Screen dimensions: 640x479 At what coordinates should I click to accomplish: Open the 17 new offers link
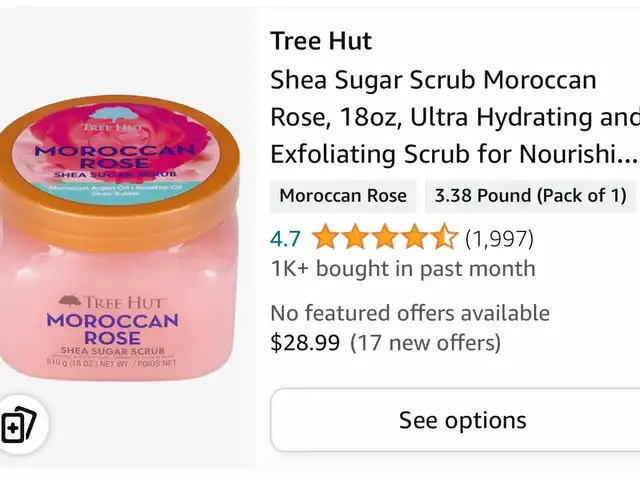point(425,343)
